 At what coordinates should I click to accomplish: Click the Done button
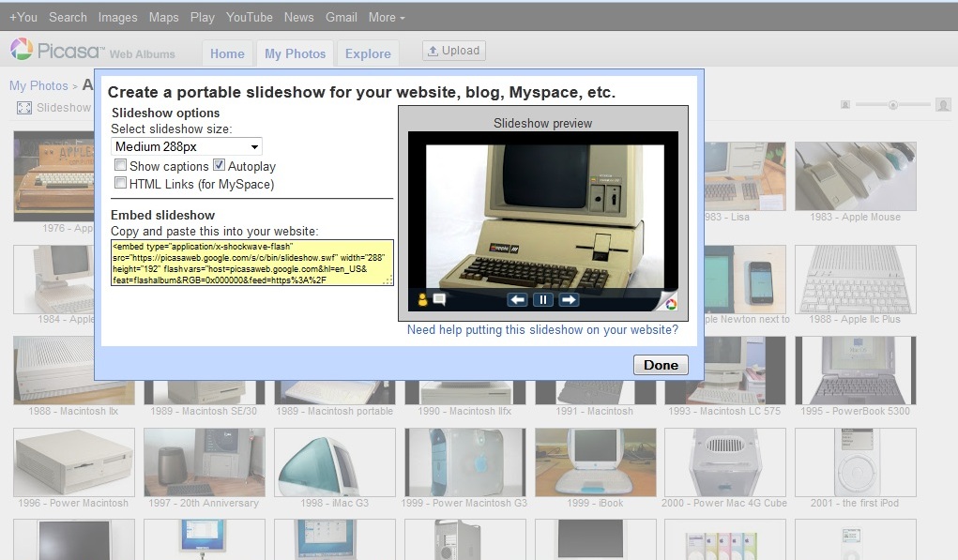tap(661, 365)
